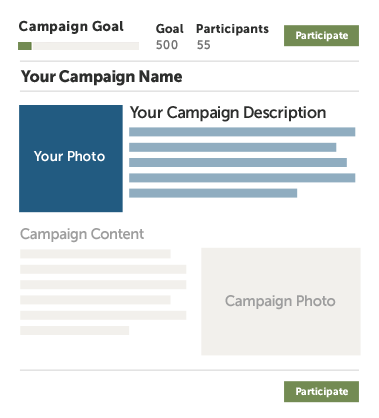Viewport: 379px width, 418px height.
Task: Click the first gray campaign content line
Action: tap(95, 254)
